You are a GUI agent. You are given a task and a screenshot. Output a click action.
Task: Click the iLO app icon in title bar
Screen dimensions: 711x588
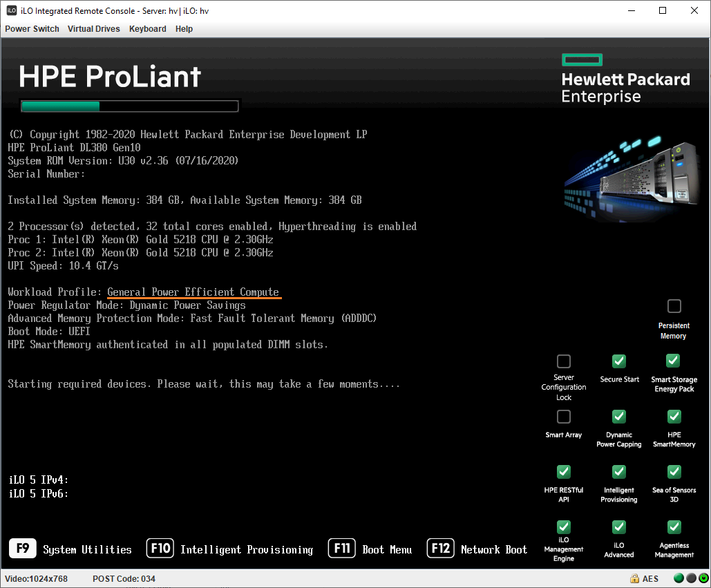tap(11, 10)
